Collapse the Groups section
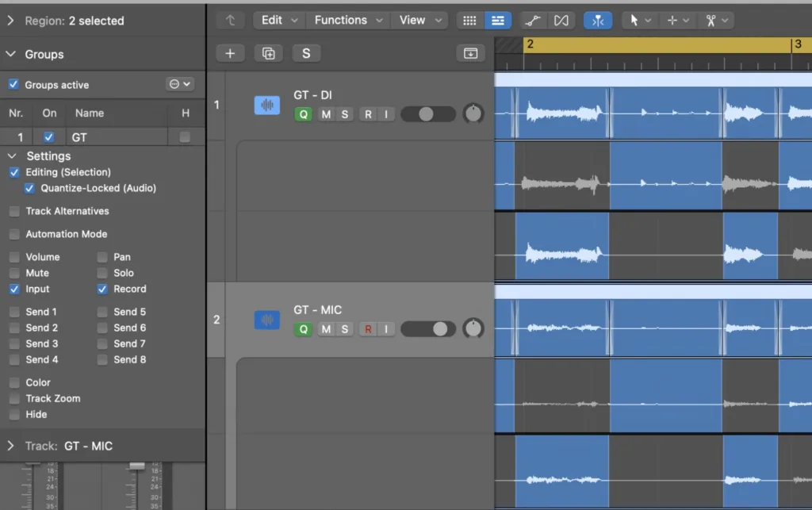This screenshot has width=812, height=510. pyautogui.click(x=10, y=54)
